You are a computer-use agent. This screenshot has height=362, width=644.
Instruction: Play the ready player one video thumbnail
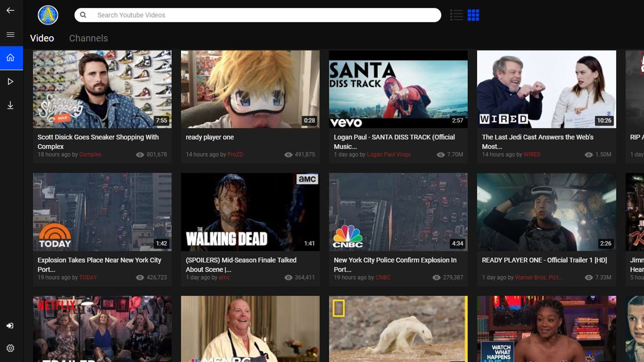point(250,89)
